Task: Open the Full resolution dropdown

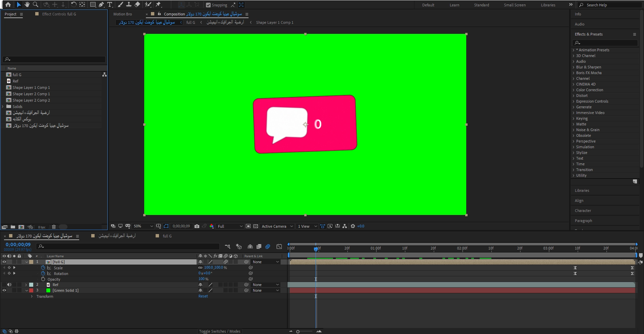Action: [230, 226]
